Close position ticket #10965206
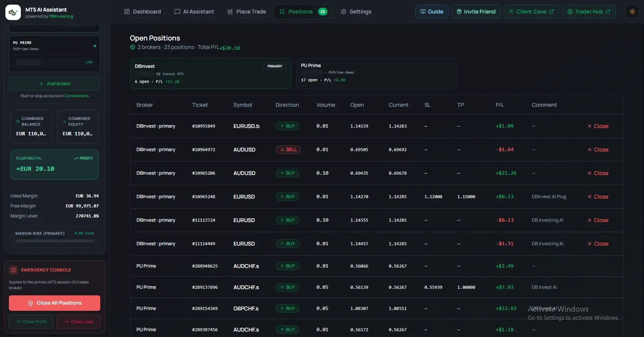The image size is (644, 337). [598, 173]
